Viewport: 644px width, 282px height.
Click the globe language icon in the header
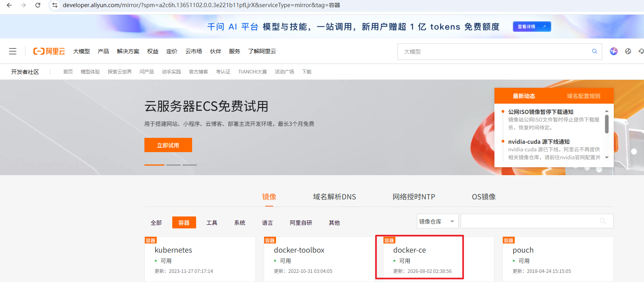(x=628, y=51)
